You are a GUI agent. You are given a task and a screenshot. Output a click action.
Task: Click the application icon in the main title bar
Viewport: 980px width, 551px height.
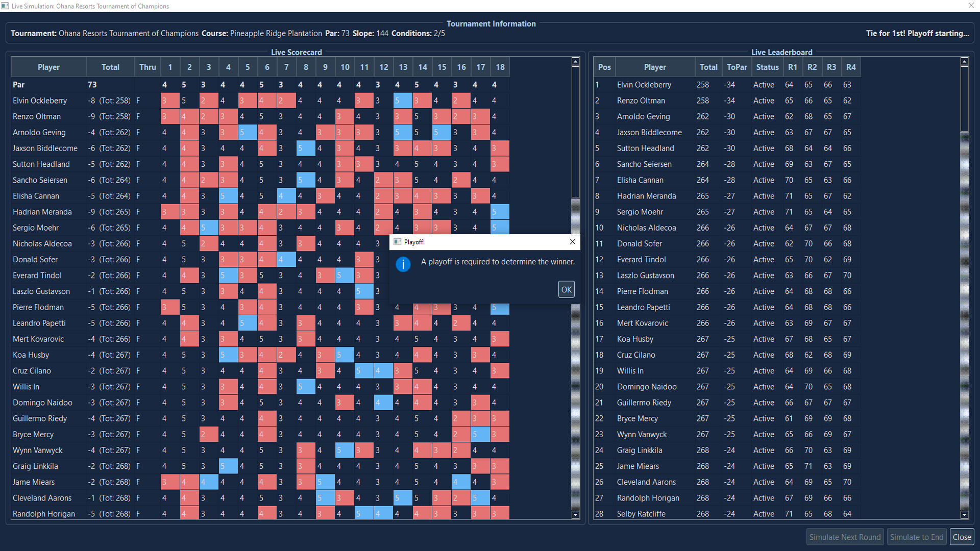pyautogui.click(x=6, y=6)
